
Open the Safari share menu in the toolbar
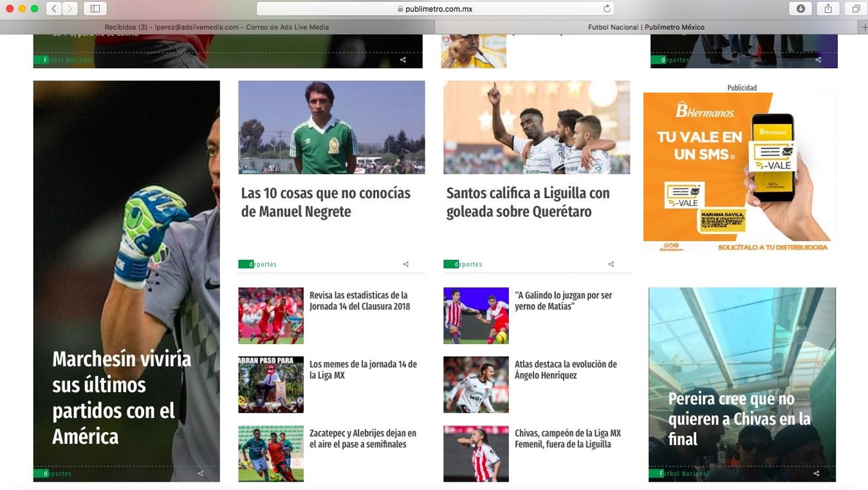click(x=828, y=8)
